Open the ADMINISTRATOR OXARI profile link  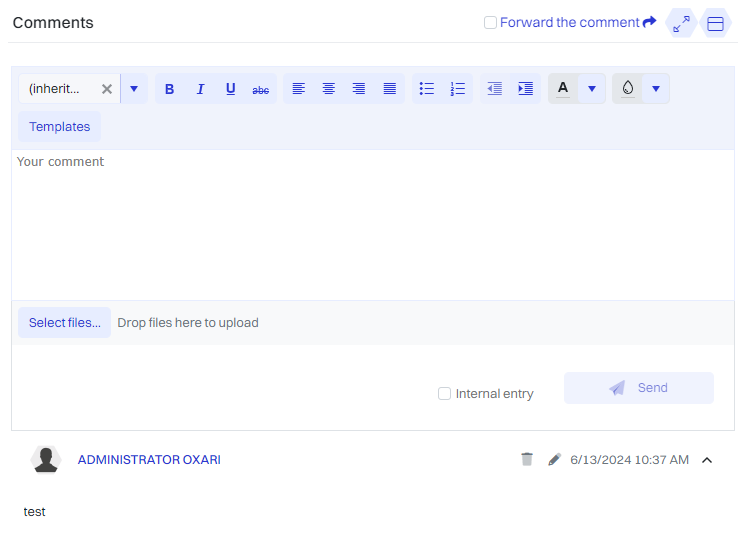(149, 460)
